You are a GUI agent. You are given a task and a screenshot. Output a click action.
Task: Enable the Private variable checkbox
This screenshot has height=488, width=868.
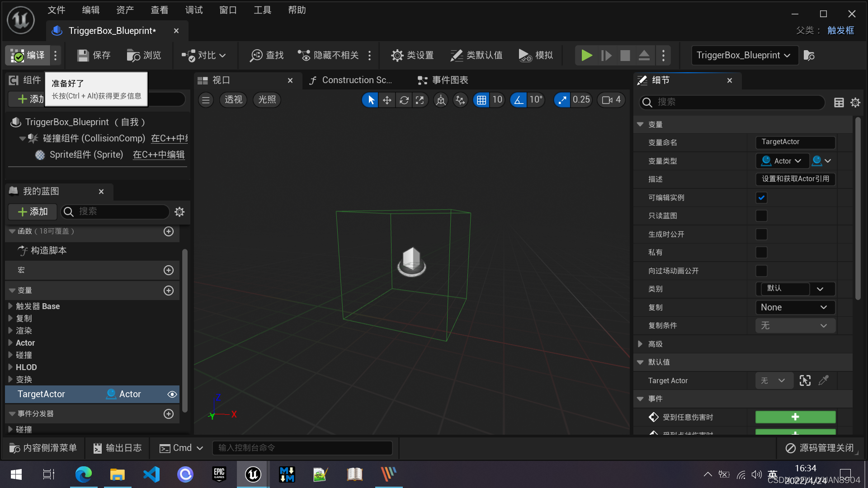[761, 252]
